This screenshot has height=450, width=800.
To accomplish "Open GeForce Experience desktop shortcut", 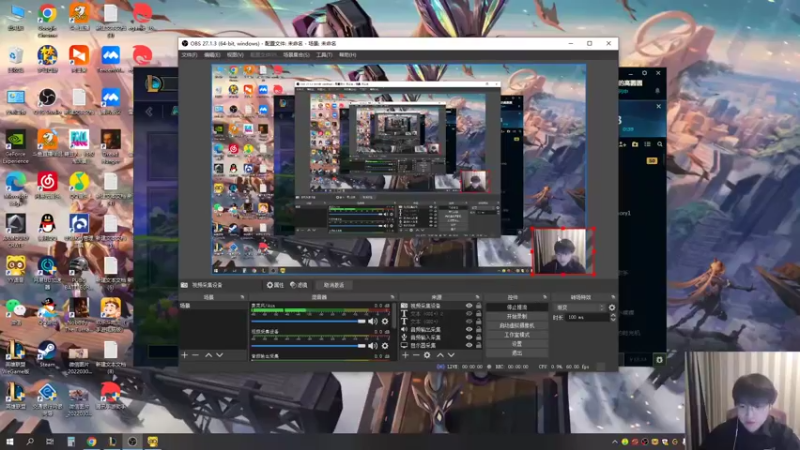I will 16,147.
